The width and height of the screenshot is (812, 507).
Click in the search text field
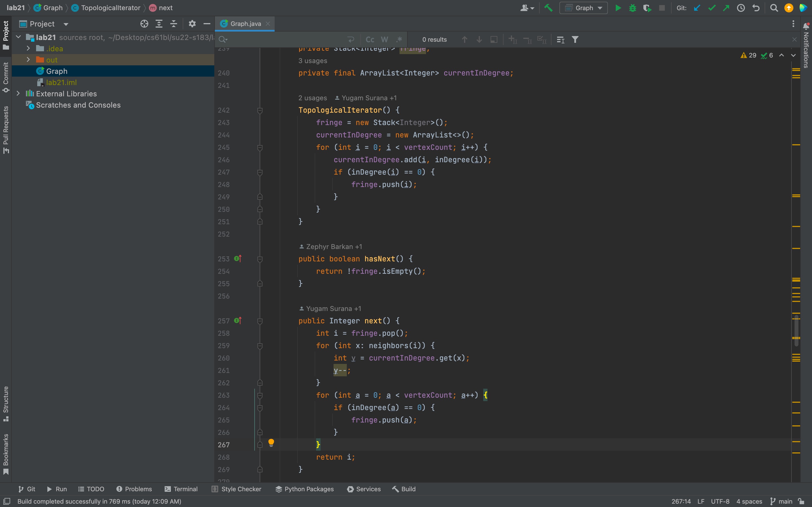285,39
